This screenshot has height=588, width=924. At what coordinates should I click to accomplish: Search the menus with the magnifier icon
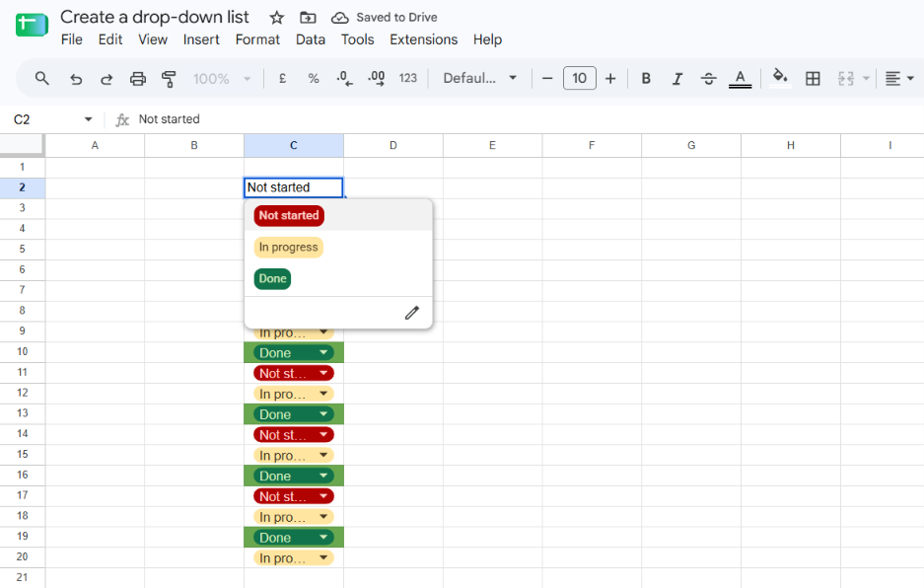coord(41,78)
